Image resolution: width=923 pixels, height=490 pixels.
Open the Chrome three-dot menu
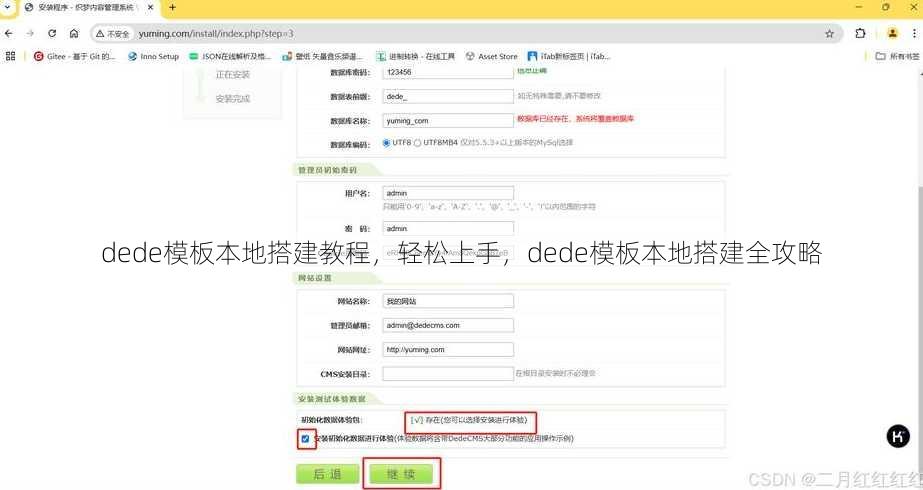click(915, 34)
